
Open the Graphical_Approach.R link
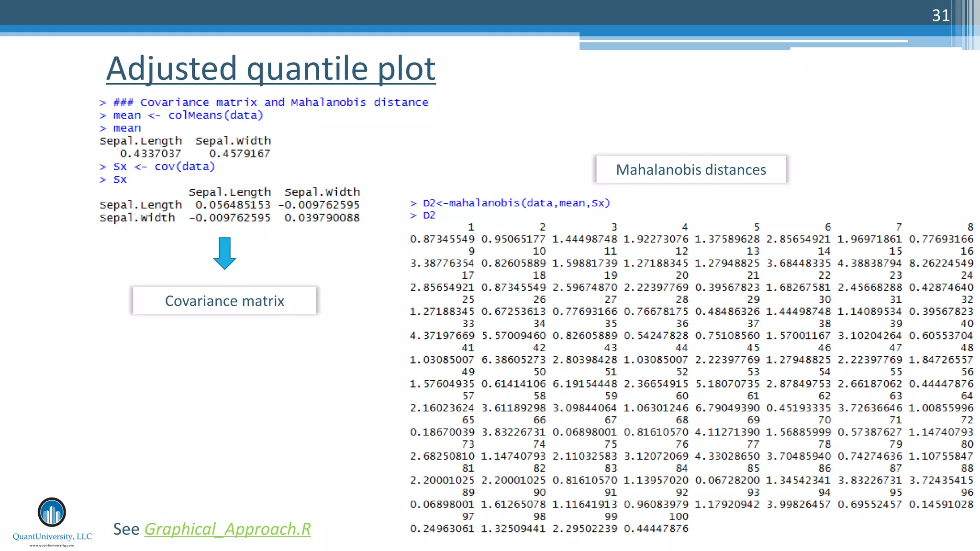(x=227, y=529)
